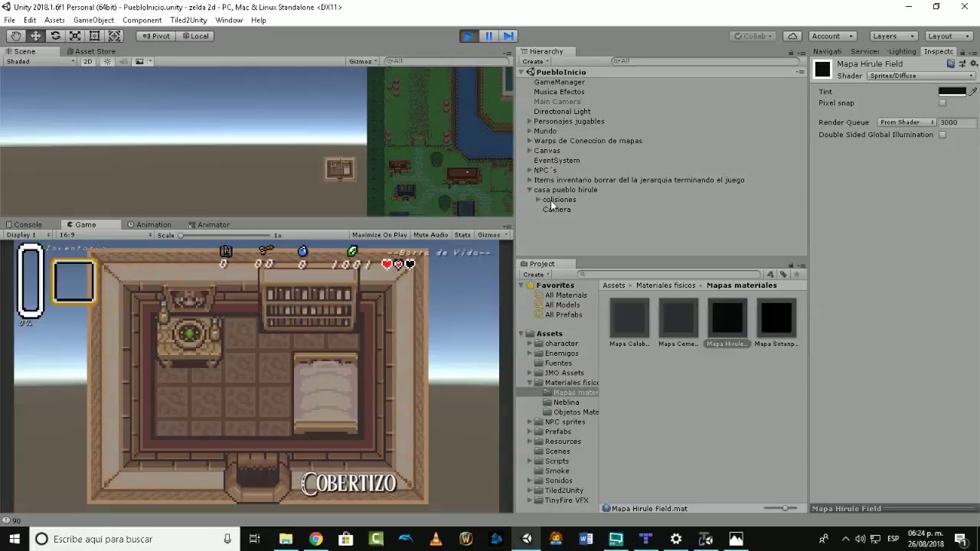Open the Layers dropdown
The image size is (980, 551).
[893, 36]
